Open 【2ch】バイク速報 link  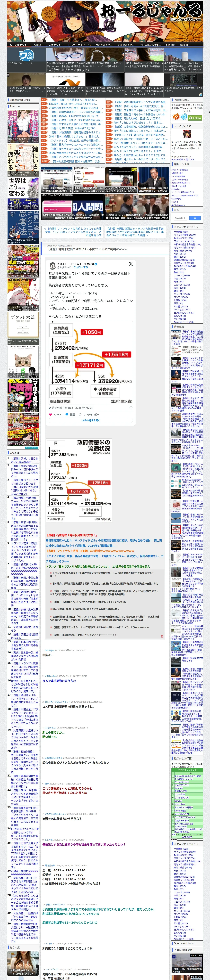pyautogui.click(x=179, y=186)
